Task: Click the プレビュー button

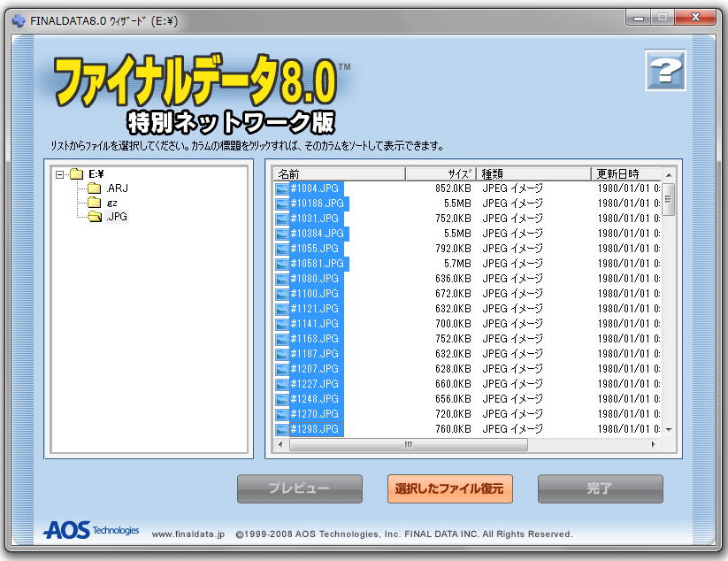Action: (299, 488)
